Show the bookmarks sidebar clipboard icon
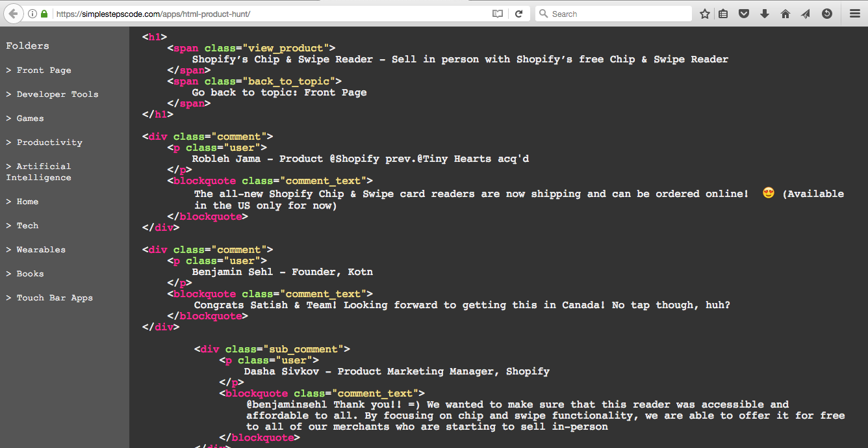 723,13
